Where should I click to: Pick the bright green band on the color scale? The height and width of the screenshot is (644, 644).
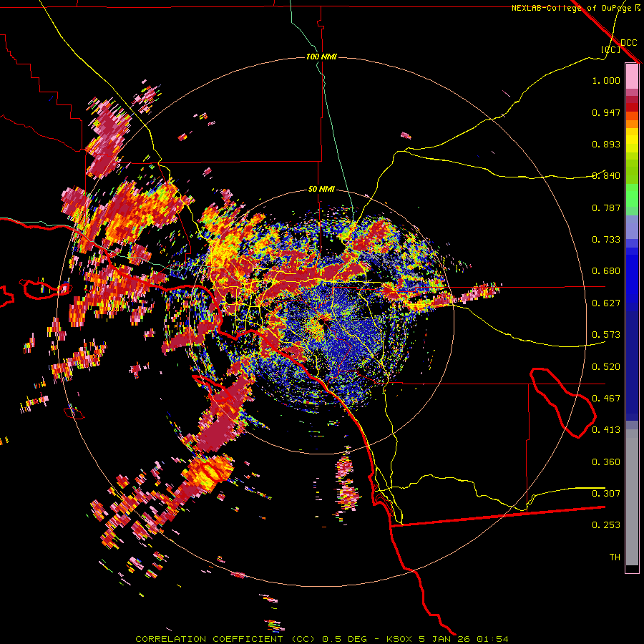click(632, 195)
